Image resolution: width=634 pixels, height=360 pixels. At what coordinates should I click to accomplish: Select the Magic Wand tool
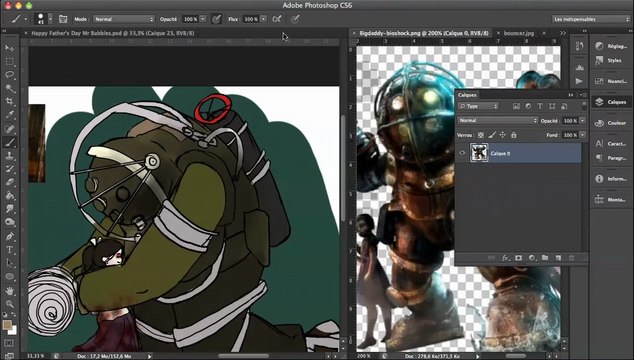pos(10,88)
